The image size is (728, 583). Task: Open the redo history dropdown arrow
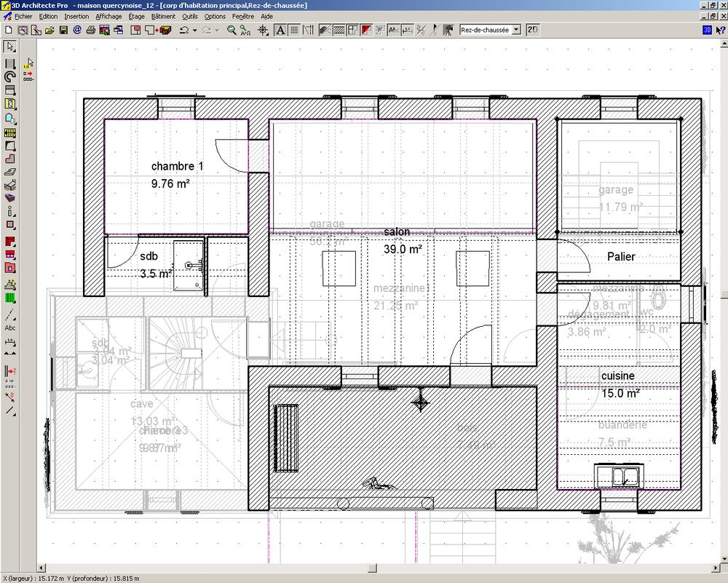pos(217,31)
